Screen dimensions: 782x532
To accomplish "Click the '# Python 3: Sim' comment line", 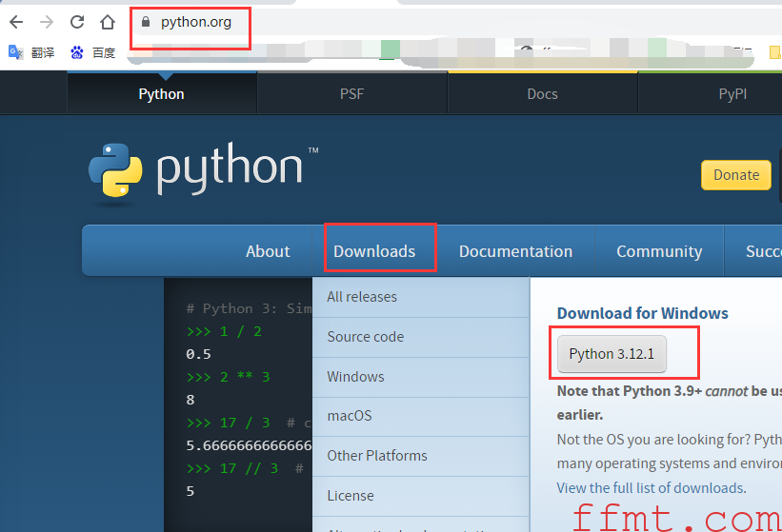I will click(x=249, y=309).
